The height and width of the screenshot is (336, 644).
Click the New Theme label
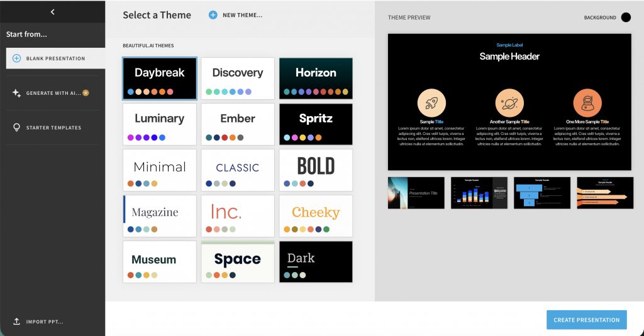[x=242, y=15]
